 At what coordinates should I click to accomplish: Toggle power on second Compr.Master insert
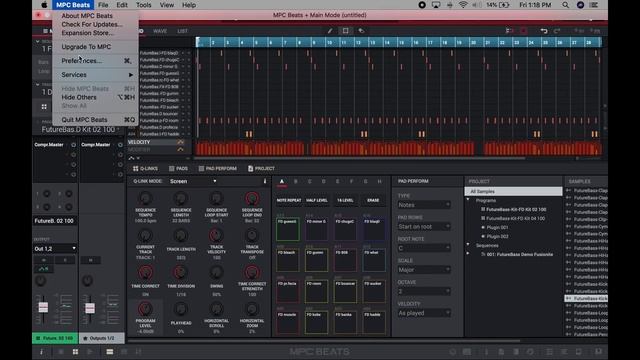click(120, 145)
